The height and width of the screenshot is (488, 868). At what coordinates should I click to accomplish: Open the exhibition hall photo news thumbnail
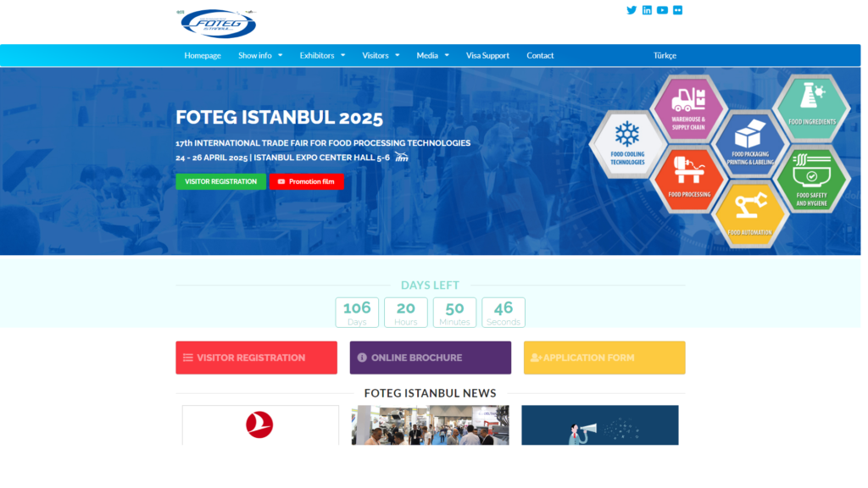[x=430, y=425]
